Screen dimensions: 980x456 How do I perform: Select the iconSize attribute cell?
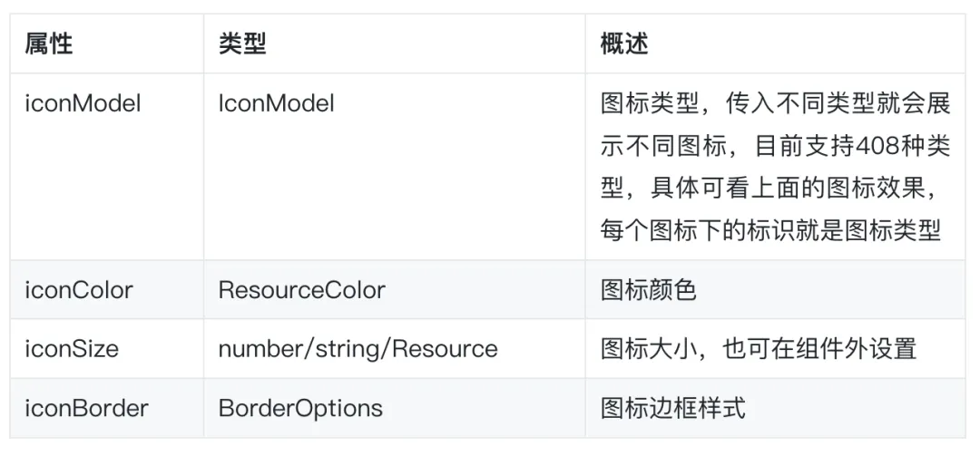[x=72, y=348]
